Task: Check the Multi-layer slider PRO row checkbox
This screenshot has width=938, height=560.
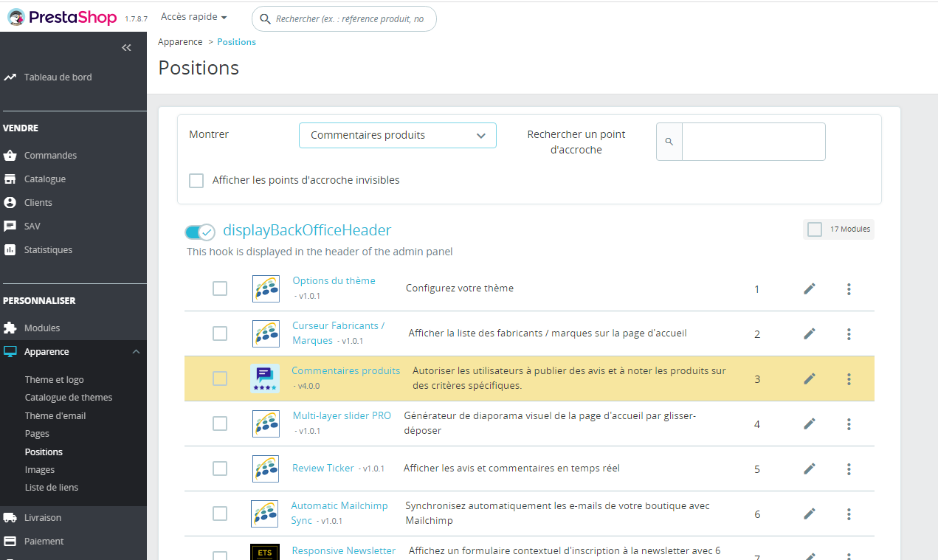Action: [x=220, y=424]
